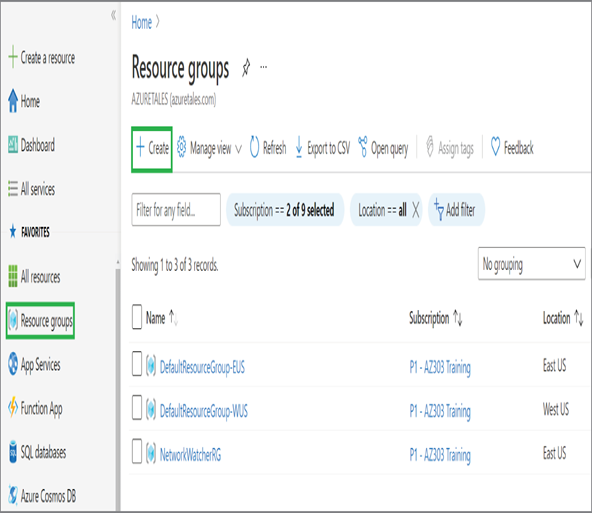Select All services in the sidebar menu
Image resolution: width=592 pixels, height=513 pixels.
coord(32,189)
